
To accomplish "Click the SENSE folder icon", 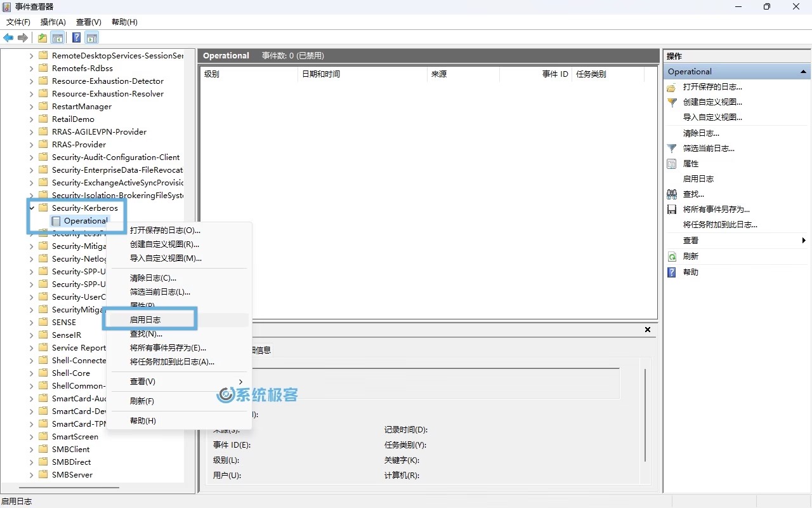I will (43, 323).
